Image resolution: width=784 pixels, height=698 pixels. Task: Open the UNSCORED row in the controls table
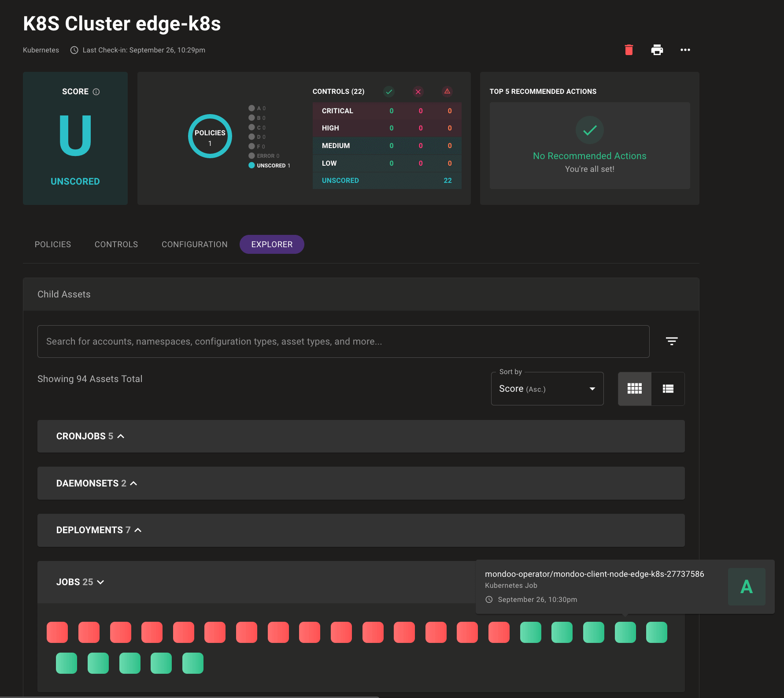pos(386,180)
